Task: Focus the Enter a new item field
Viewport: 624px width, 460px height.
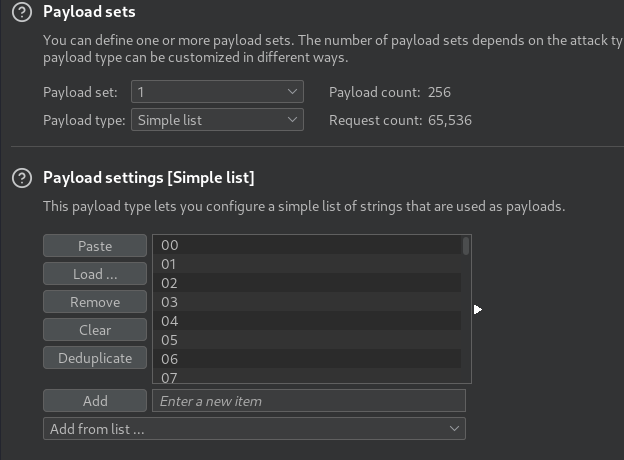Action: tap(308, 401)
